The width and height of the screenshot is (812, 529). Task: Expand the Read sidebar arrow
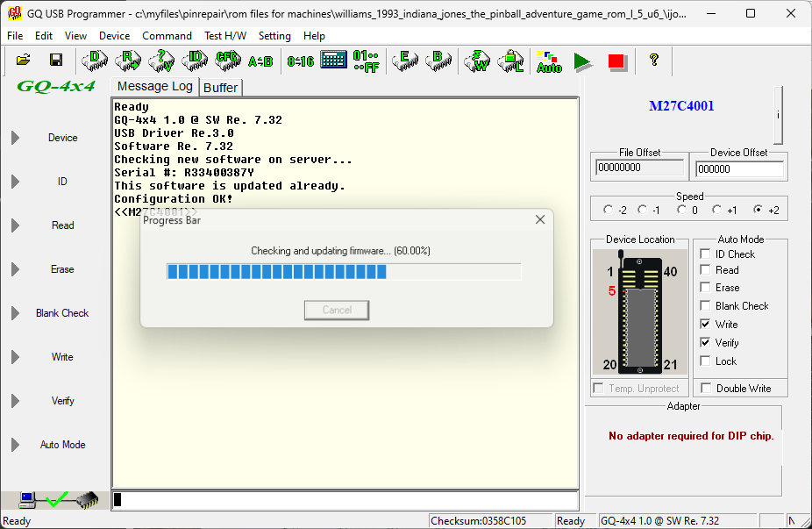tap(15, 225)
